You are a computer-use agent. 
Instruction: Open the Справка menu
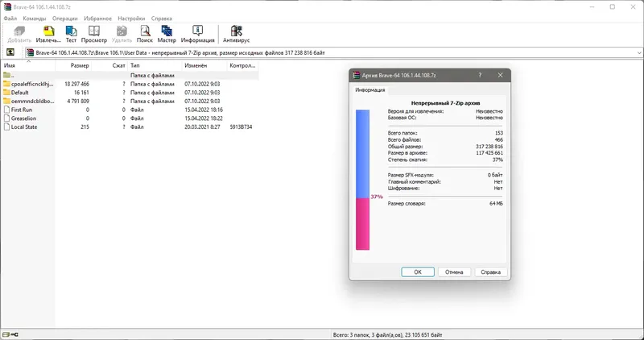click(162, 19)
